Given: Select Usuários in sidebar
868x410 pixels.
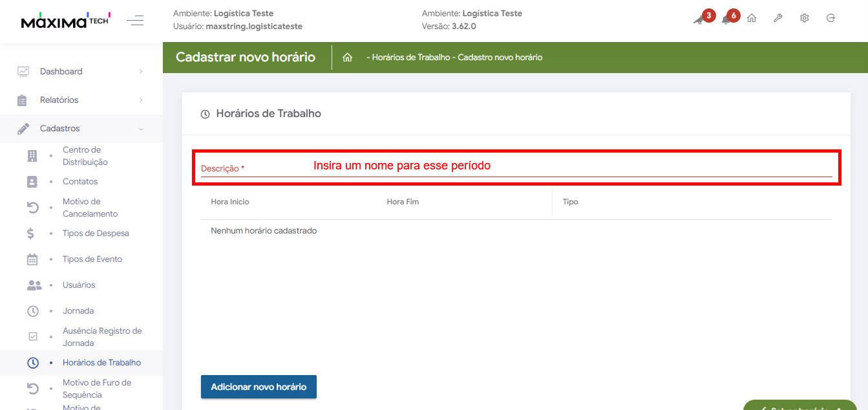Looking at the screenshot, I should [x=79, y=285].
